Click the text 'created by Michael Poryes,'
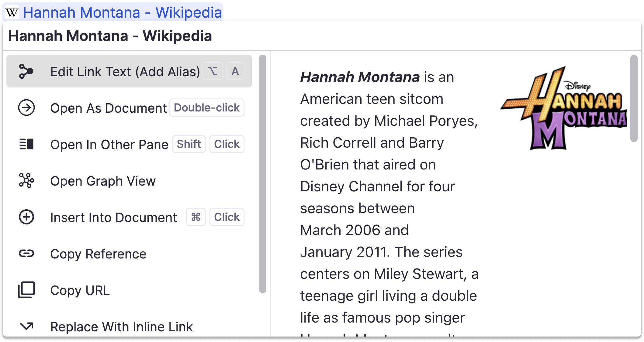The width and height of the screenshot is (644, 342). coord(389,121)
